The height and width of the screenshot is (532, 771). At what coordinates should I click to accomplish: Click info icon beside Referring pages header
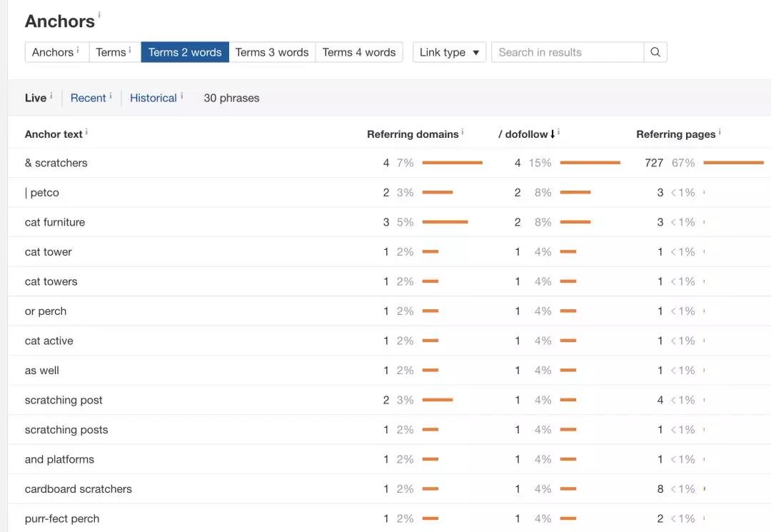coord(720,132)
